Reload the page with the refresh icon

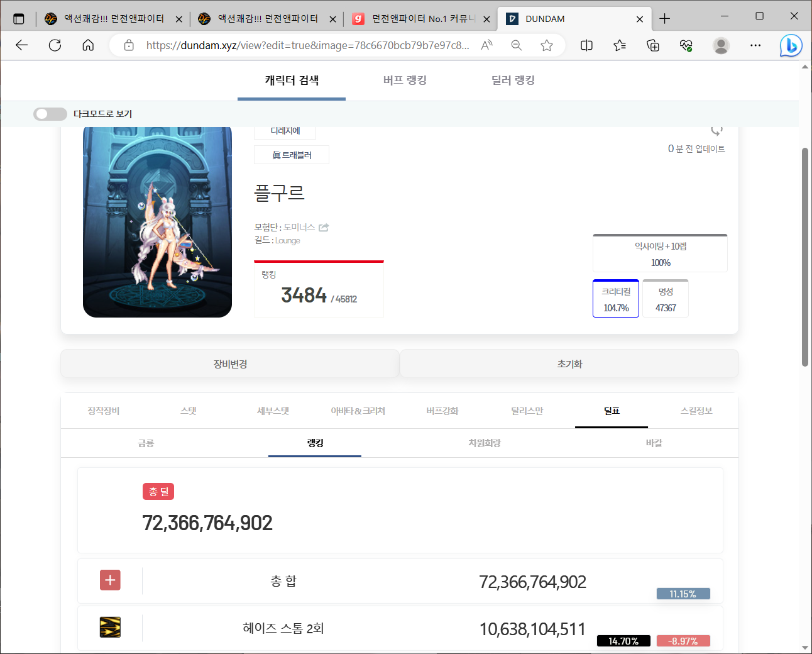tap(55, 45)
